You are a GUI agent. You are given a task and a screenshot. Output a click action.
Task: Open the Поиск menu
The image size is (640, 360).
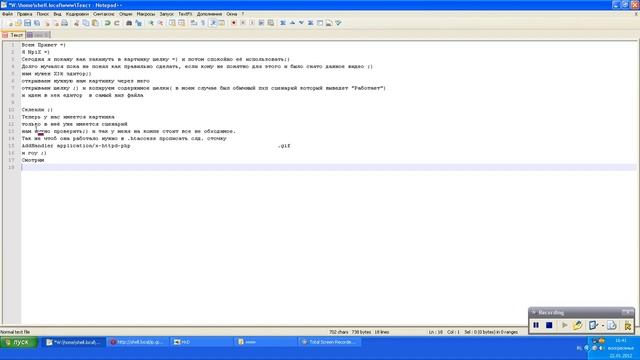(42, 14)
